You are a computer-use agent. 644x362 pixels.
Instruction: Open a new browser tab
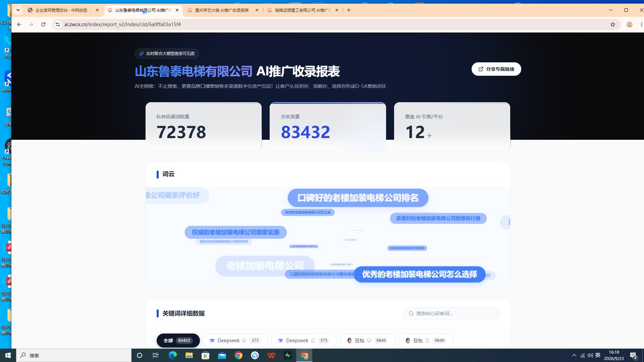coord(349,10)
